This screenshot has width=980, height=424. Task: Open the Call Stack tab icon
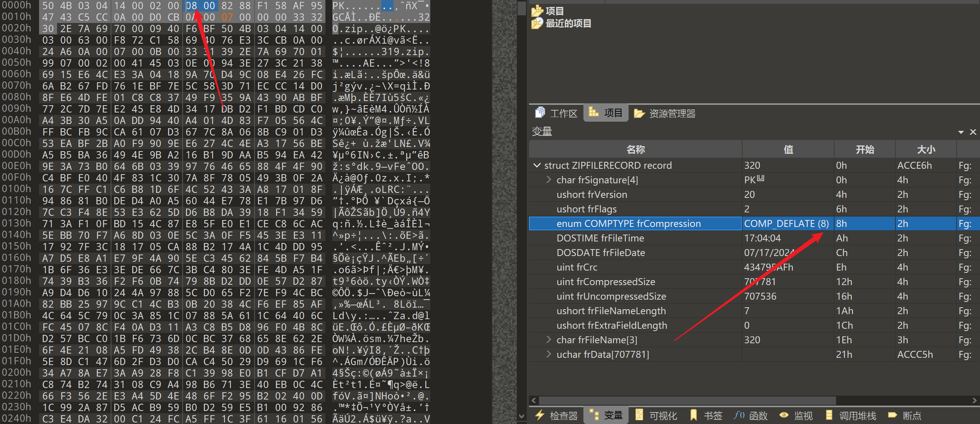pyautogui.click(x=829, y=415)
